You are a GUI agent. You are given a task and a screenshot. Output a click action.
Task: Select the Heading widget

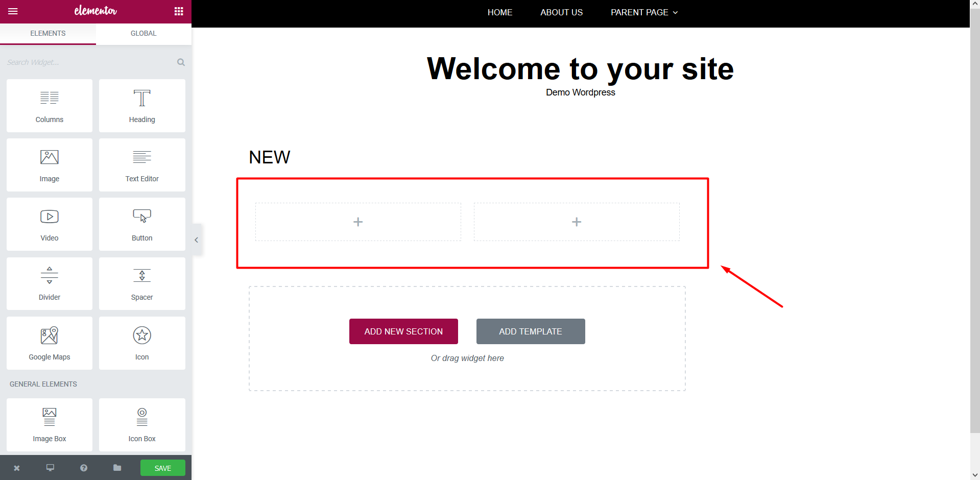coord(142,106)
